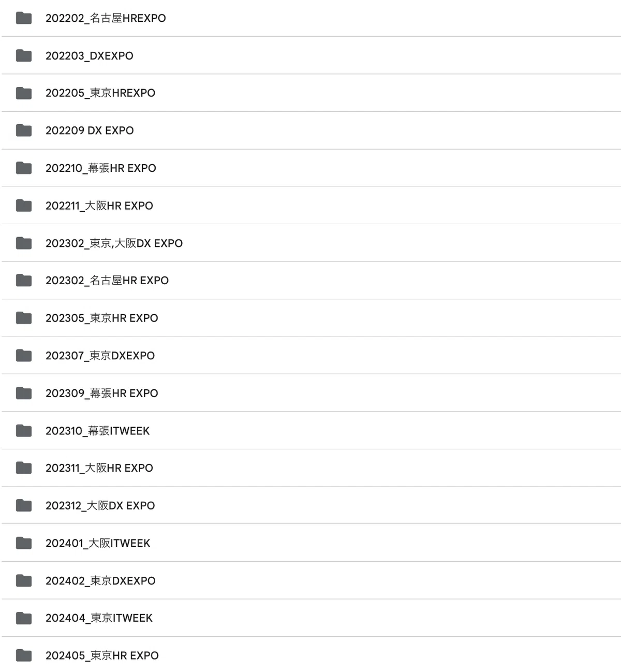Select folder icon next to 202205_東京HREXPO
621x672 pixels.
24,93
